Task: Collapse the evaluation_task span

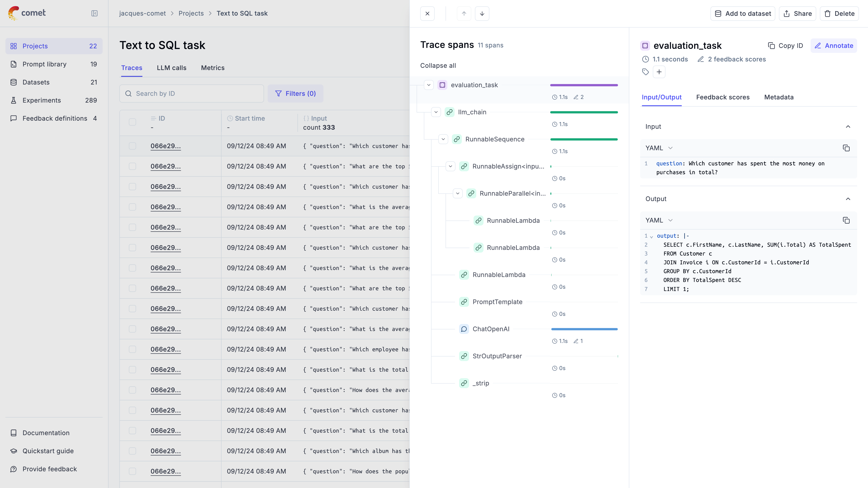Action: (x=429, y=85)
